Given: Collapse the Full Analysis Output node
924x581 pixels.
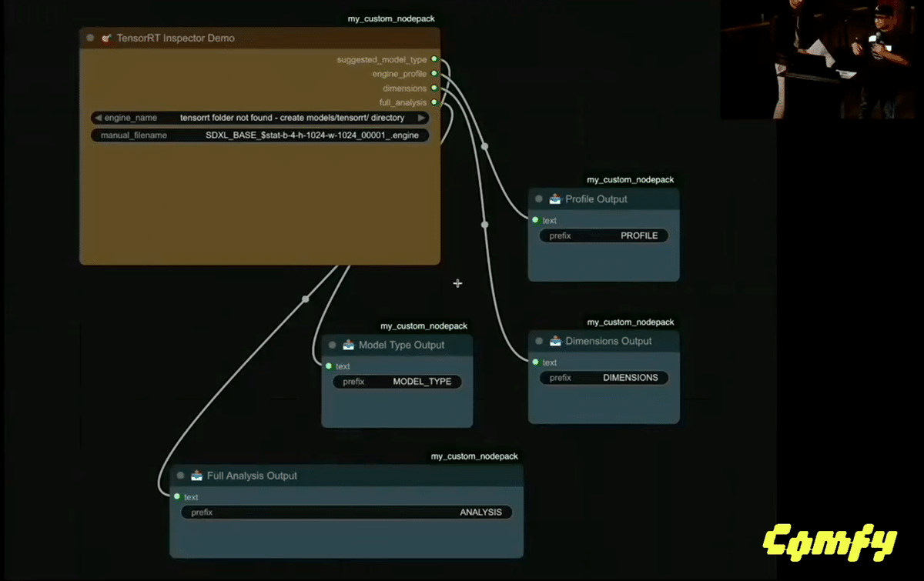Looking at the screenshot, I should [x=180, y=476].
